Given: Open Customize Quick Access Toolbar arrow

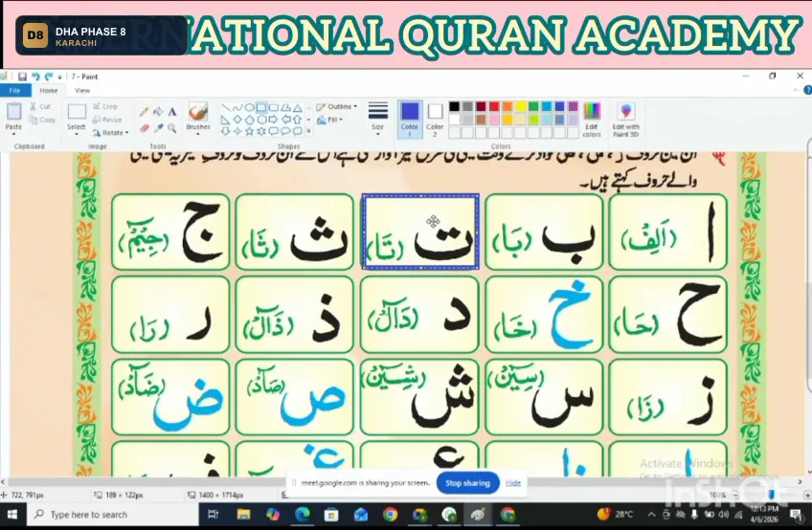Looking at the screenshot, I should click(59, 77).
